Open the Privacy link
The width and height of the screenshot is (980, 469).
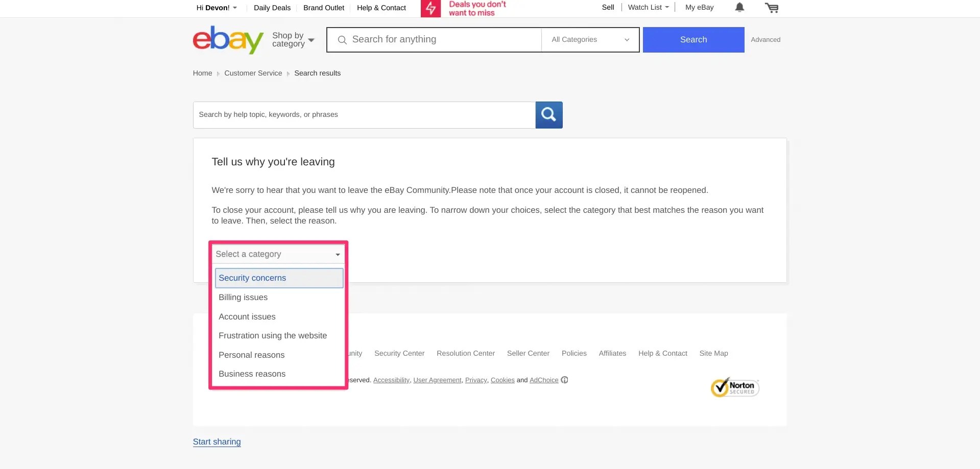tap(476, 380)
